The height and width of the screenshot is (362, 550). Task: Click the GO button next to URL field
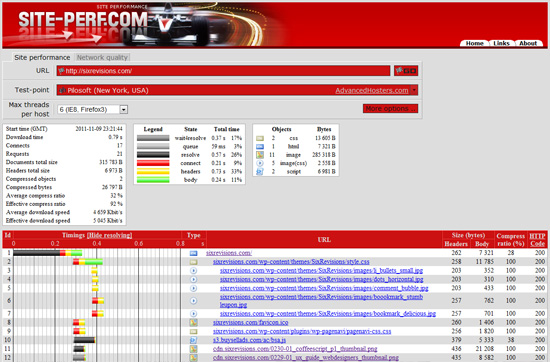[x=406, y=71]
